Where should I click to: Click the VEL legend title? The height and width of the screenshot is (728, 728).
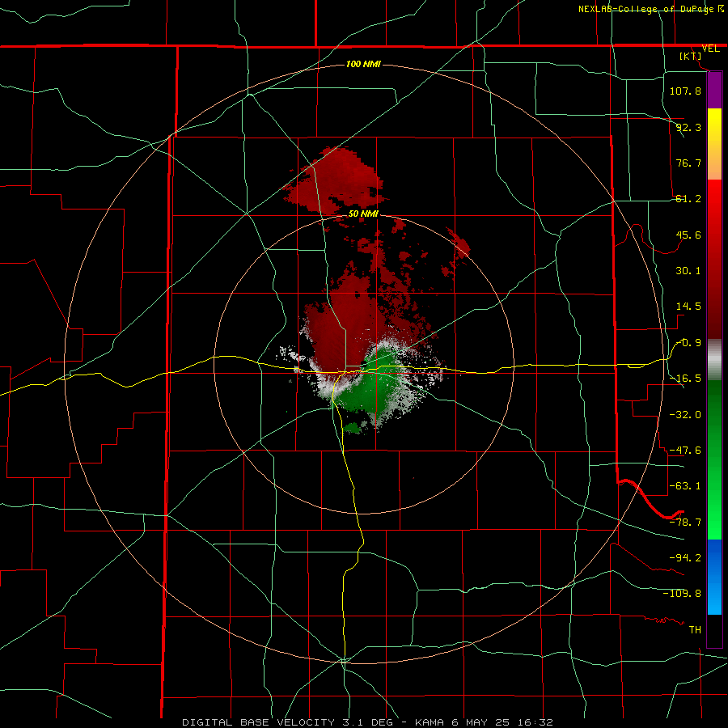pos(710,49)
